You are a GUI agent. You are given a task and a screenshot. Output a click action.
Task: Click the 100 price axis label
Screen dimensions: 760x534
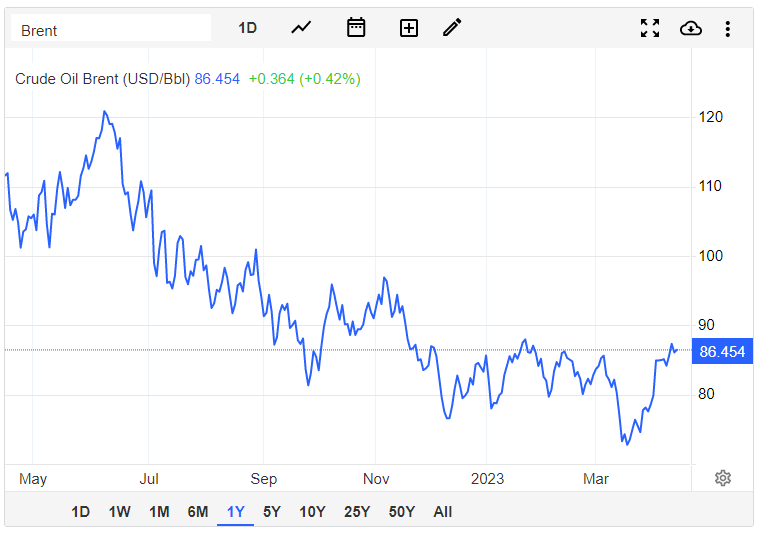point(710,256)
